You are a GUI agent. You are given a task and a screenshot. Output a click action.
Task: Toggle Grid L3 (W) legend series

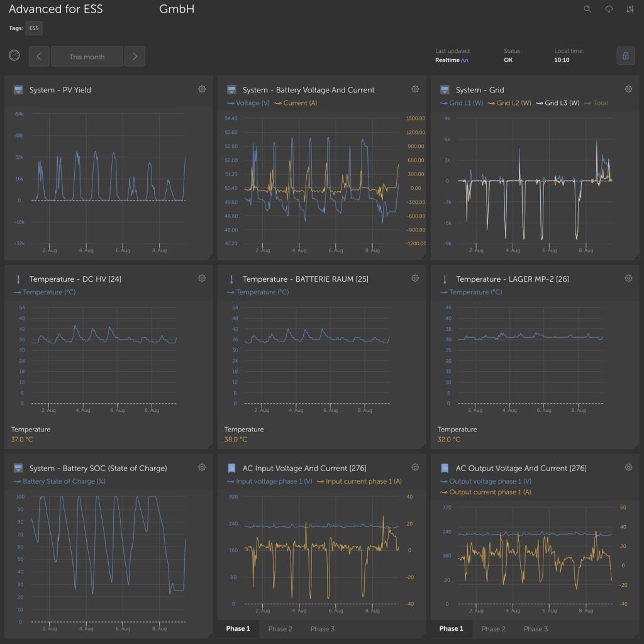[557, 103]
